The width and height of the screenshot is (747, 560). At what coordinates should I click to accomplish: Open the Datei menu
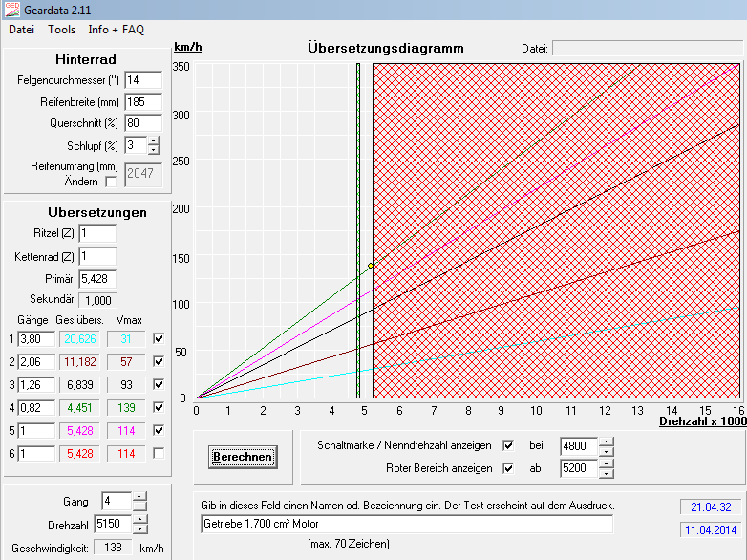(x=22, y=30)
